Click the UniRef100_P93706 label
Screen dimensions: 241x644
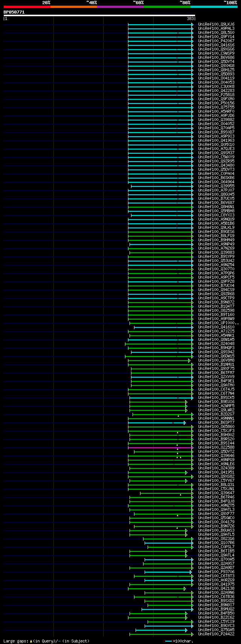tap(216, 572)
